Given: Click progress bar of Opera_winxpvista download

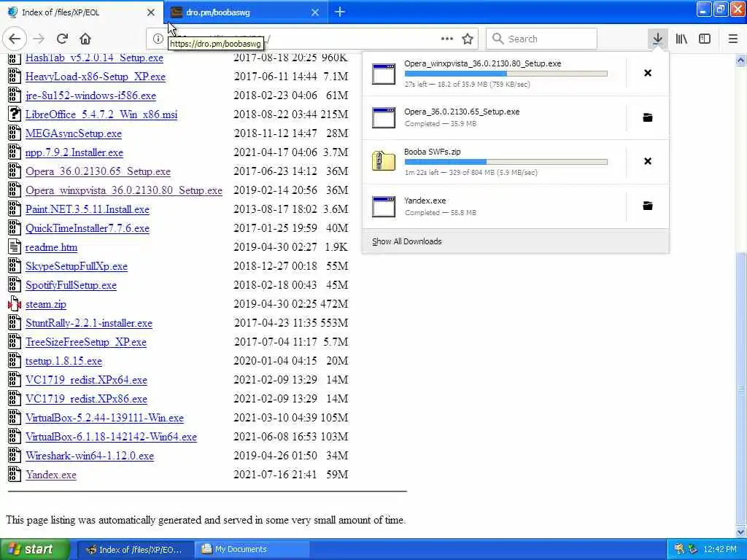Looking at the screenshot, I should click(x=506, y=74).
